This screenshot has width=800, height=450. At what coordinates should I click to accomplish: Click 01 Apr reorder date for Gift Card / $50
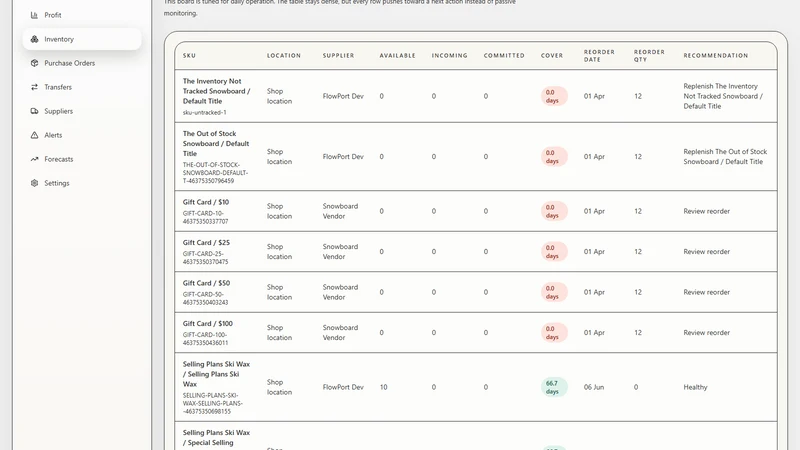(x=594, y=292)
